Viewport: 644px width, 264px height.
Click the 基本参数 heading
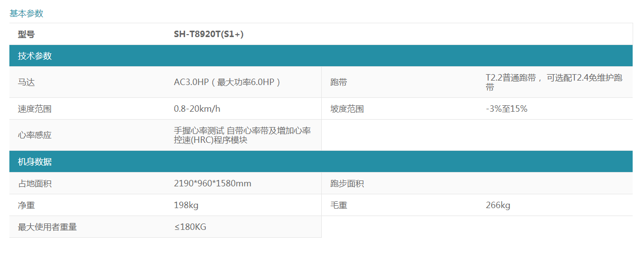27,13
